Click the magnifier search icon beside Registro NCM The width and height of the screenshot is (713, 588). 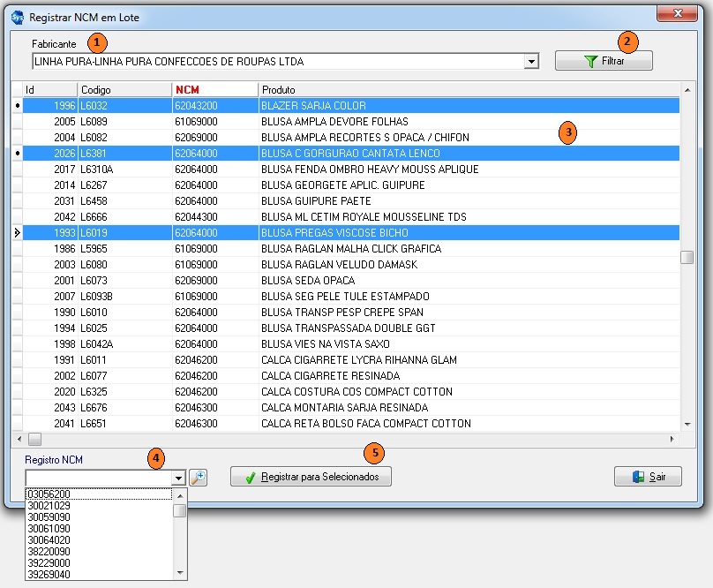[x=199, y=477]
